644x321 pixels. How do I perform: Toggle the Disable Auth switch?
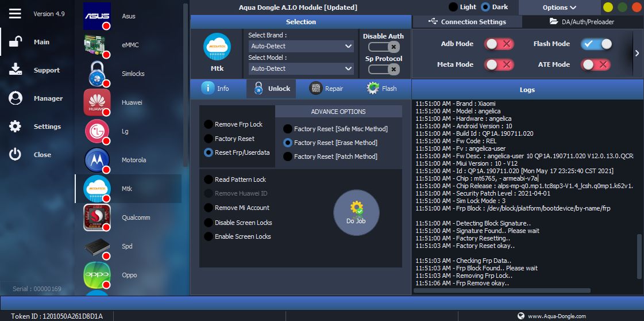[384, 47]
